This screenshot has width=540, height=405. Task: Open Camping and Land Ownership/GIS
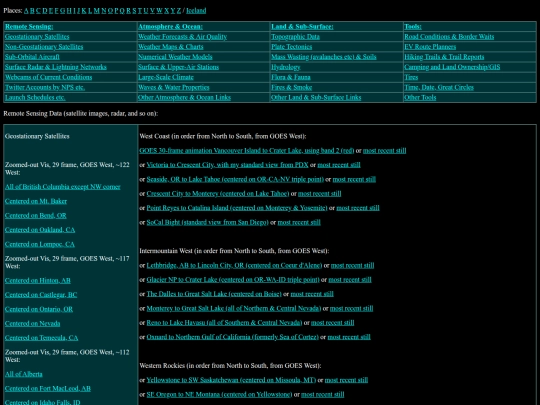(x=452, y=67)
